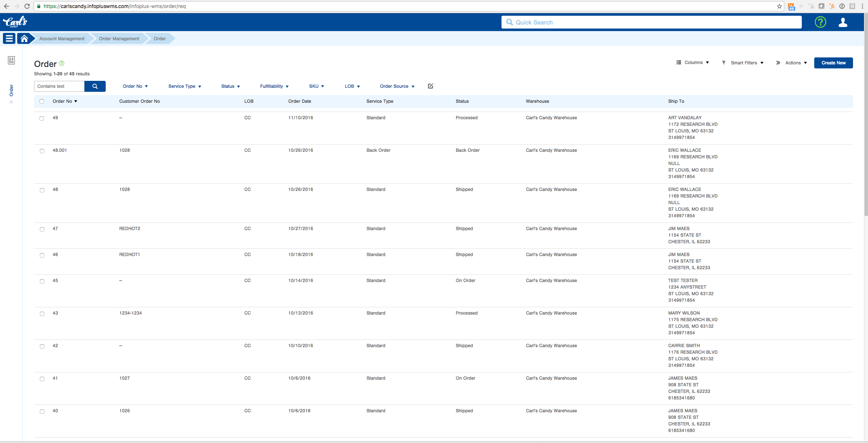The width and height of the screenshot is (868, 443).
Task: Click the edit filters pencil icon
Action: pos(431,86)
